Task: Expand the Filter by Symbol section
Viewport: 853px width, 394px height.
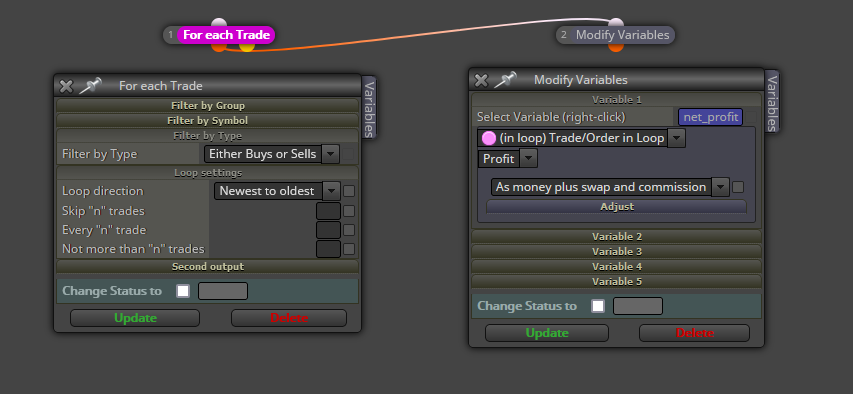Action: (208, 120)
